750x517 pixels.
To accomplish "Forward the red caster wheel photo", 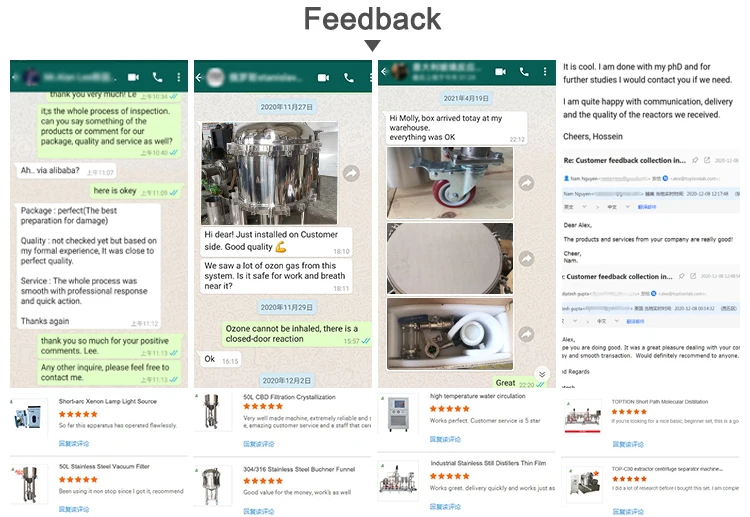I will click(527, 183).
